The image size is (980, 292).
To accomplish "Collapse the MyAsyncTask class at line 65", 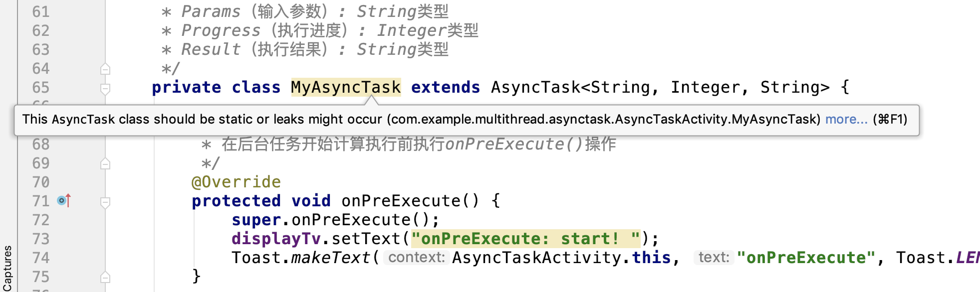I will point(105,89).
